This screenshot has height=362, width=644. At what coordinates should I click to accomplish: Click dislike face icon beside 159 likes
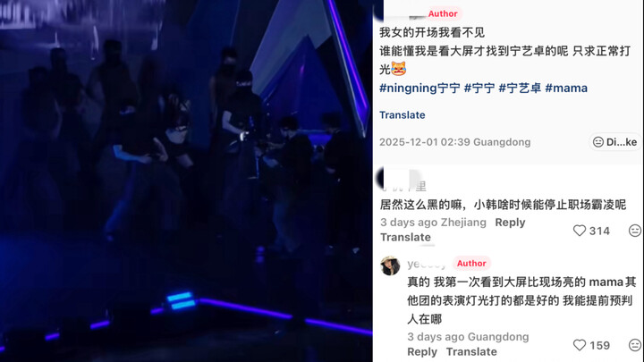point(634,345)
